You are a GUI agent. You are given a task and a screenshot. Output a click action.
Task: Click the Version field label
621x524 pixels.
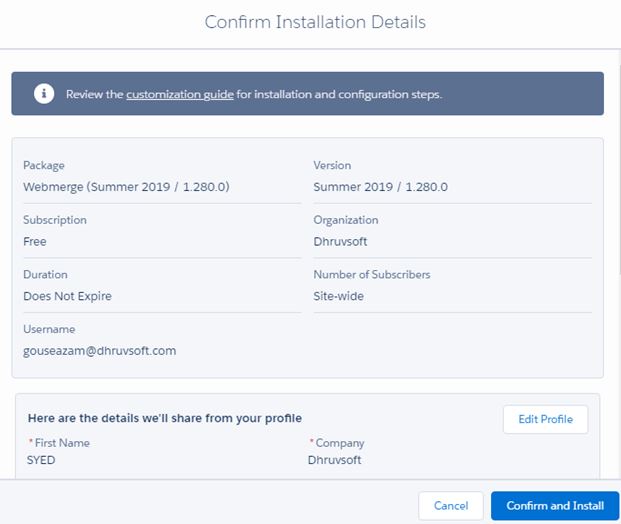click(x=332, y=165)
